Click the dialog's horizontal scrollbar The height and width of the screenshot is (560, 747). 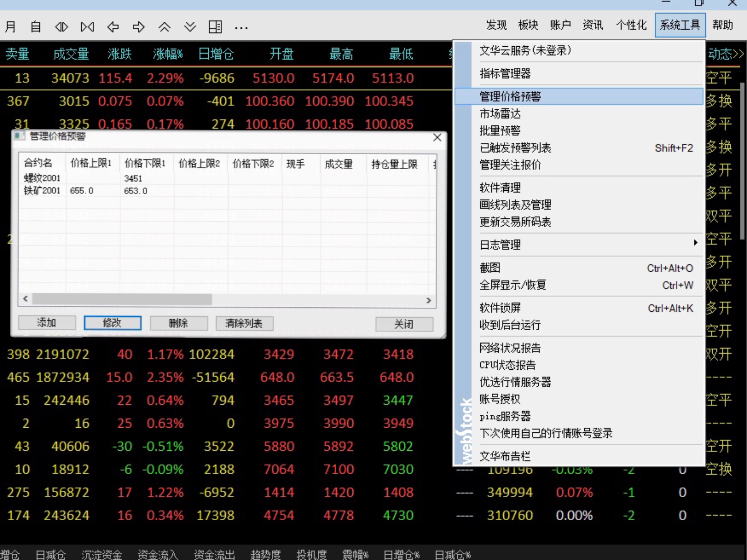[121, 299]
